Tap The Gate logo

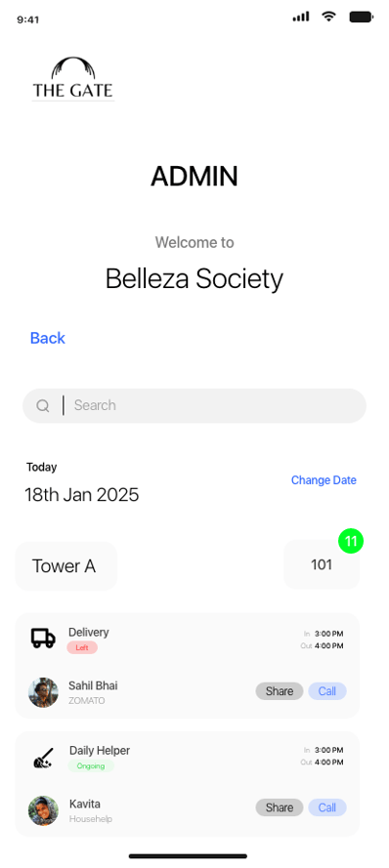pos(72,78)
